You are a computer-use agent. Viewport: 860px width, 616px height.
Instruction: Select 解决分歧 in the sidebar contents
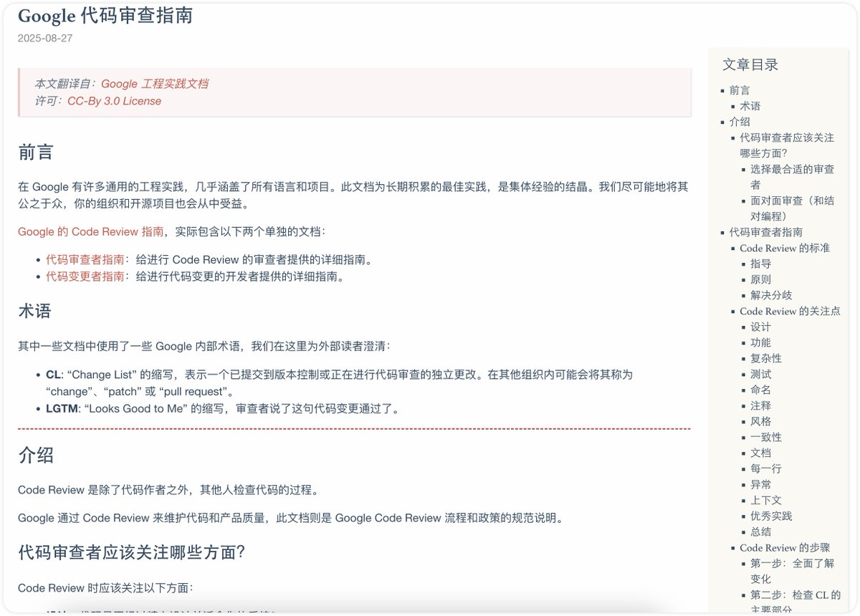771,295
